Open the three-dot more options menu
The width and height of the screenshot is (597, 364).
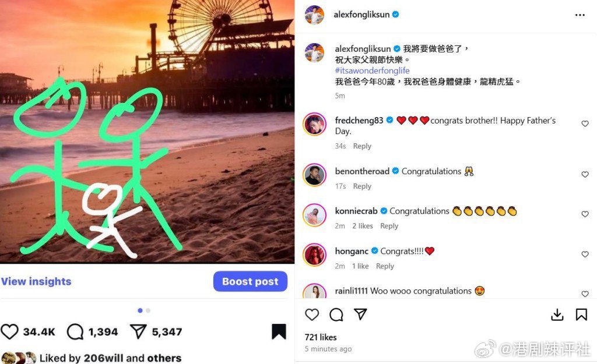[580, 15]
